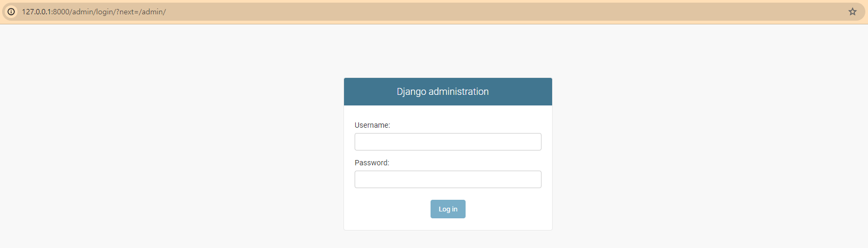Viewport: 868px width, 248px height.
Task: Click the "Username:" label
Action: 372,125
